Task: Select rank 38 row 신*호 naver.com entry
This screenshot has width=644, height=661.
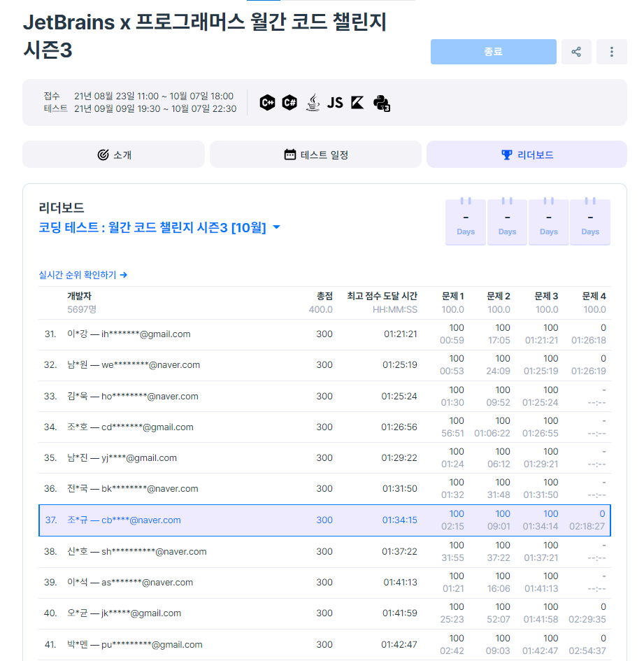Action: [324, 552]
